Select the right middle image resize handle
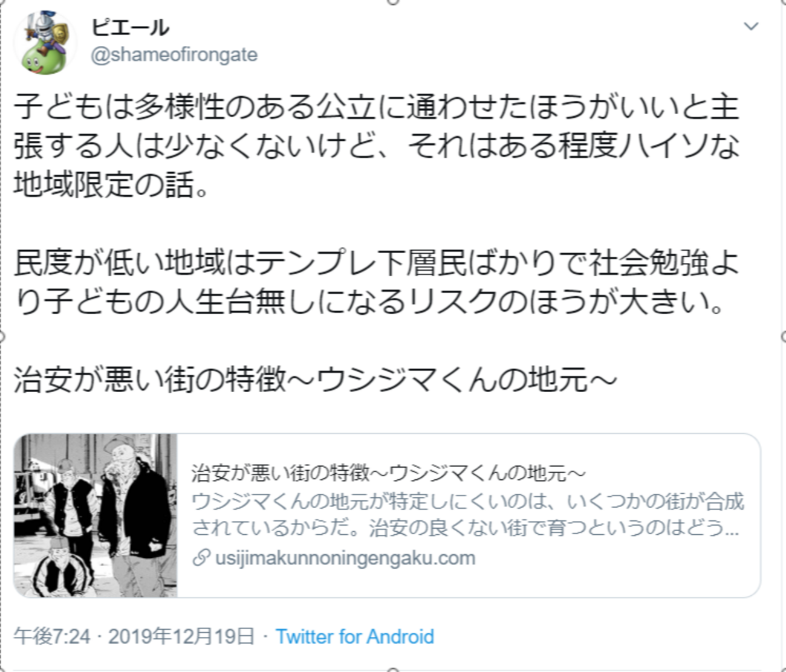This screenshot has width=786, height=672. click(784, 336)
